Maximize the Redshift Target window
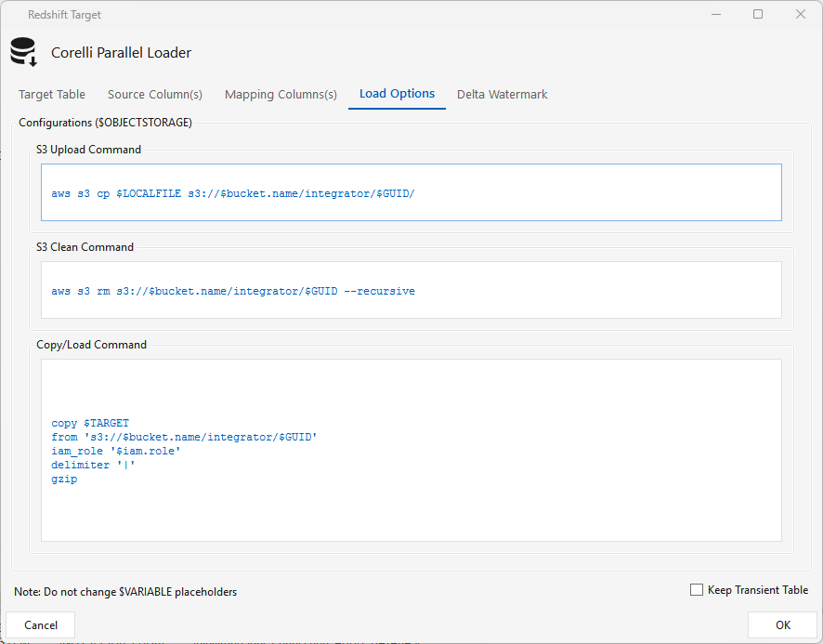Viewport: 823px width, 644px height. point(758,14)
